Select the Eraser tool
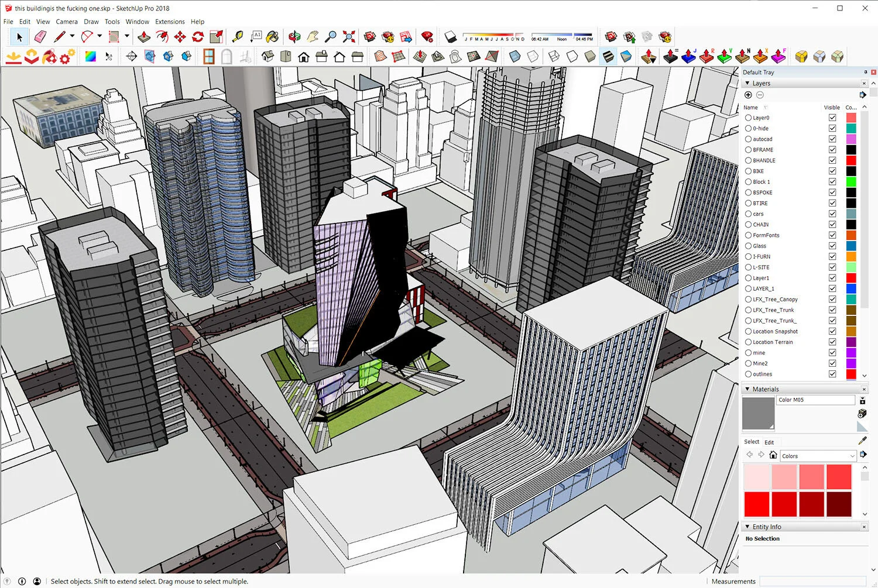This screenshot has width=878, height=588. pyautogui.click(x=39, y=36)
